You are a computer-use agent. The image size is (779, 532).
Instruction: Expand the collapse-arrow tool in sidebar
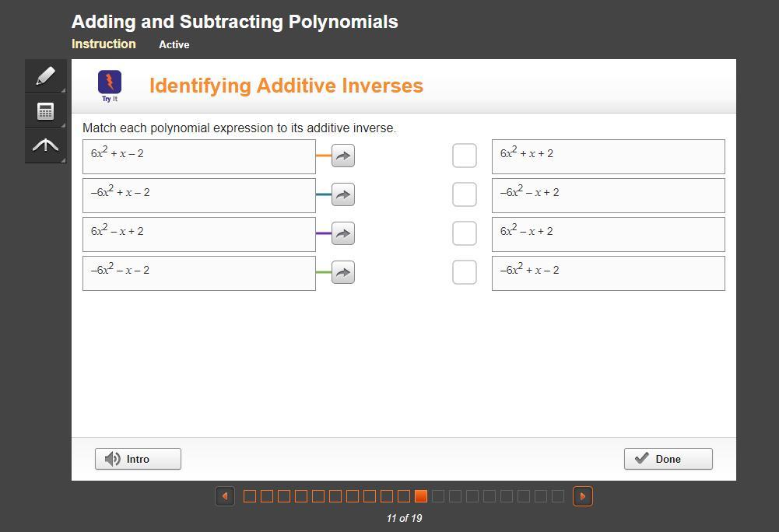tap(45, 145)
